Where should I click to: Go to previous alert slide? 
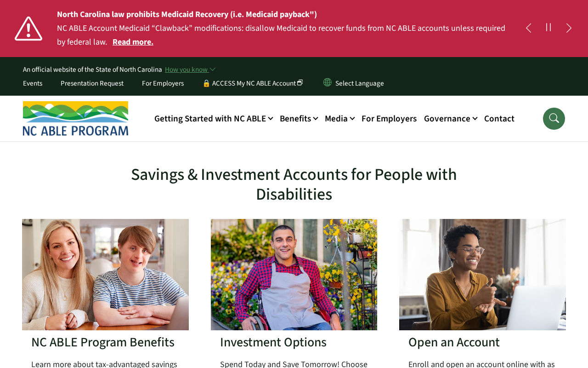(x=528, y=28)
